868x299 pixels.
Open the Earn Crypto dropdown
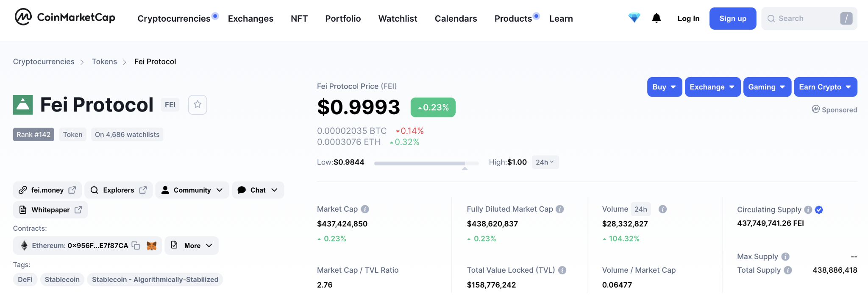click(x=825, y=87)
